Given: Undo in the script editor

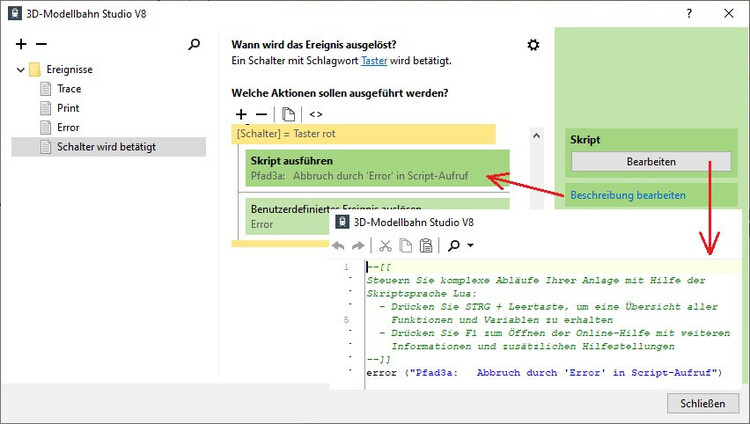Looking at the screenshot, I should (339, 246).
